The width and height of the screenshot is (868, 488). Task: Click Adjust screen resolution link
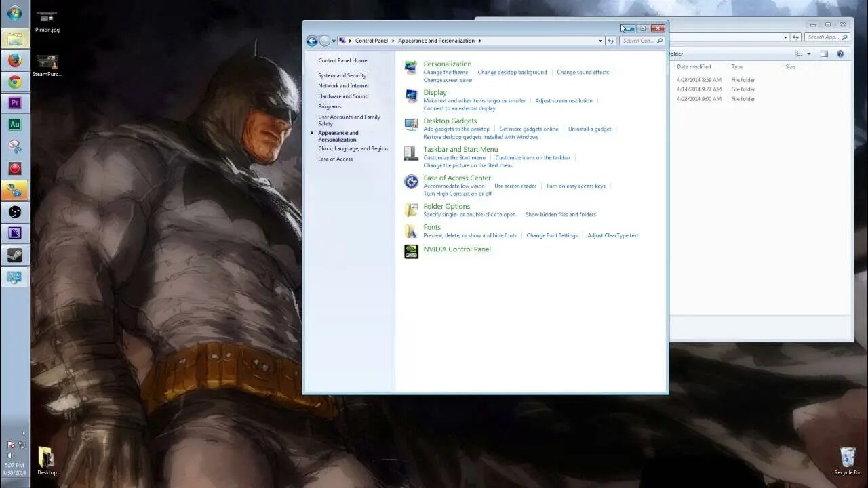coord(564,100)
